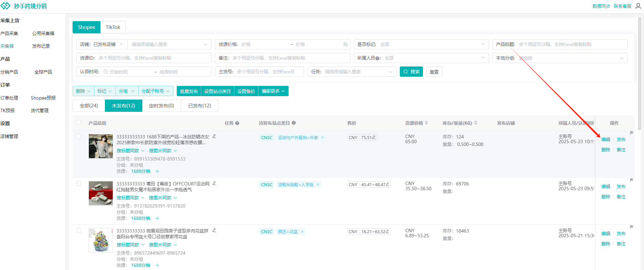Open the 本地分组 dropdown
The width and height of the screenshot is (644, 270).
(x=560, y=58)
